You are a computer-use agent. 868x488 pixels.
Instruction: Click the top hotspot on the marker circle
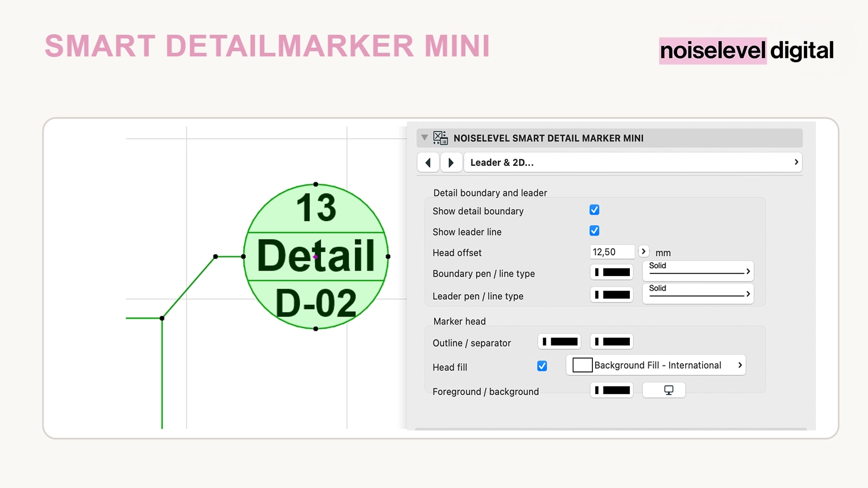click(x=316, y=184)
